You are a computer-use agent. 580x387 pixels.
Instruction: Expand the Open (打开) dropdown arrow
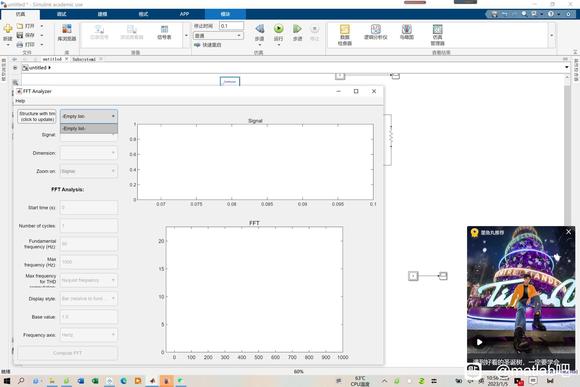click(x=42, y=26)
